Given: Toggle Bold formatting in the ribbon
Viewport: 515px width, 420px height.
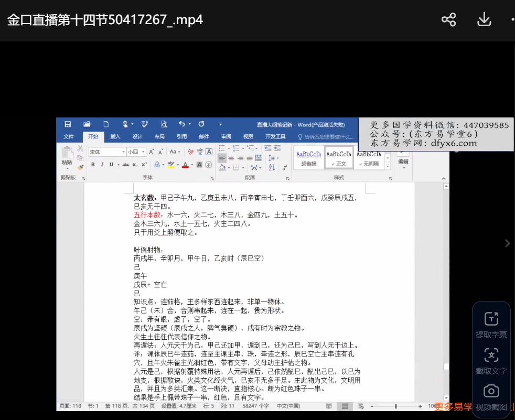Looking at the screenshot, I should [93, 165].
